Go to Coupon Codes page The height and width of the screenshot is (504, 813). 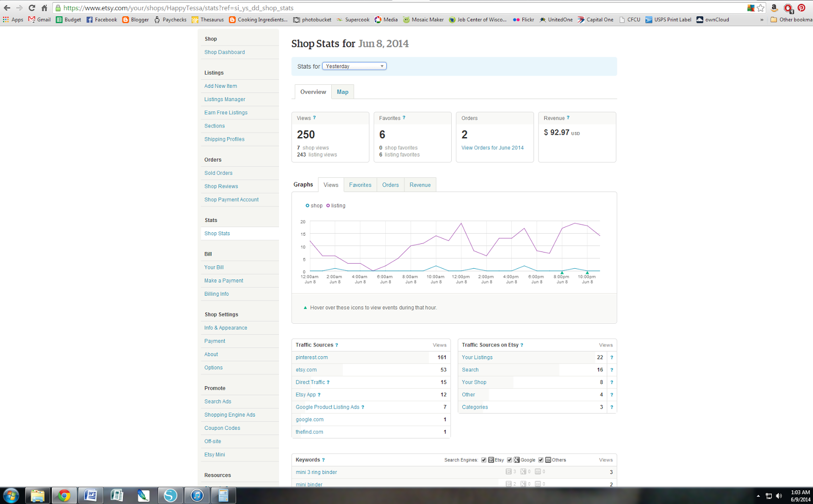pos(222,428)
